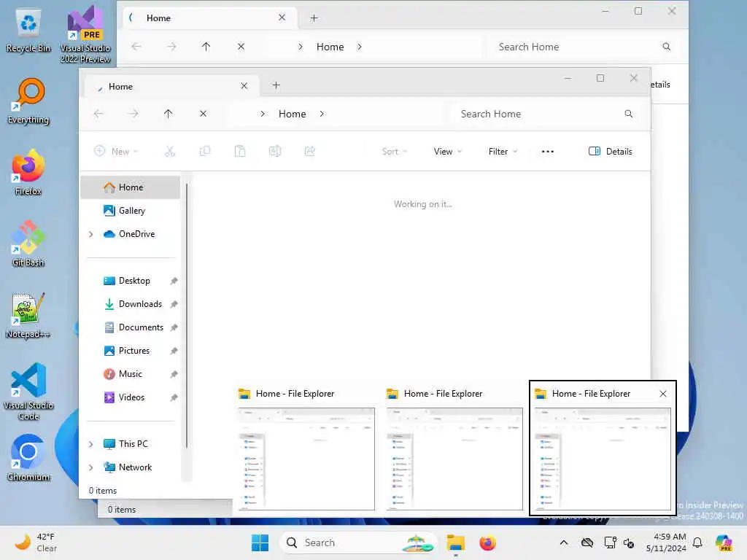The height and width of the screenshot is (560, 747).
Task: Expand the OneDrive tree node
Action: click(91, 234)
